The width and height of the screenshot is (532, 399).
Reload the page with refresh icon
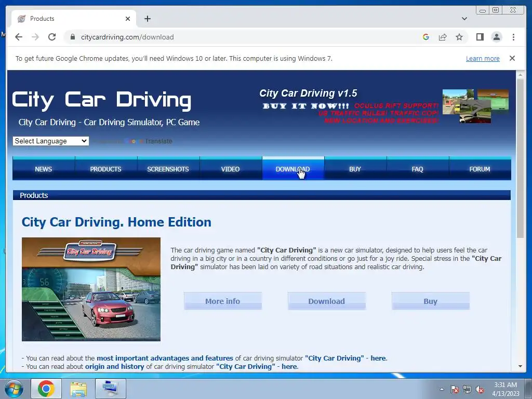[x=52, y=37]
